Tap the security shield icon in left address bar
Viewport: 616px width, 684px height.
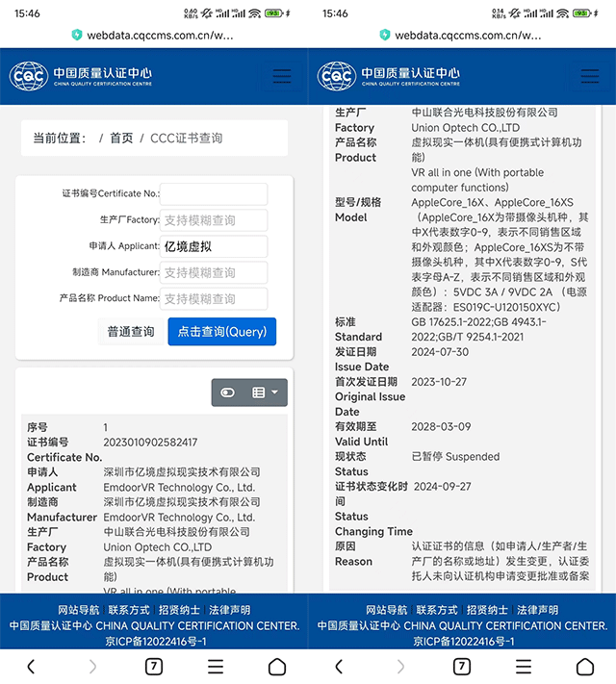(x=77, y=35)
